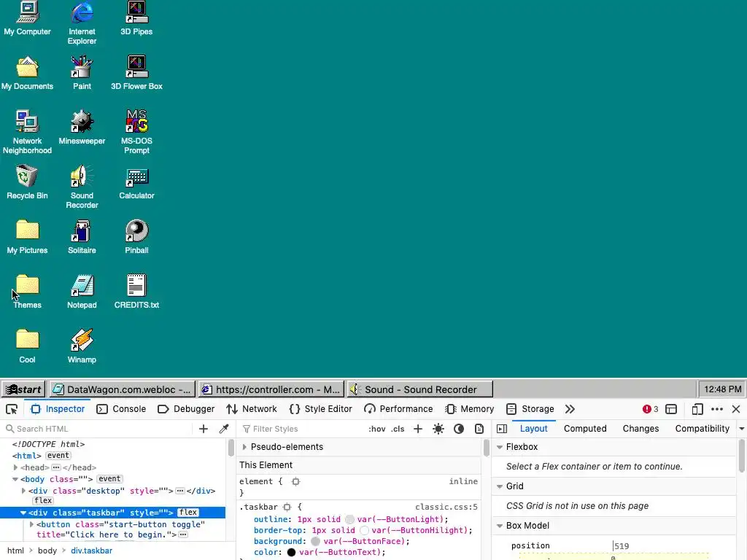
Task: Toggle the :hov pseudo-class panel
Action: 377,429
